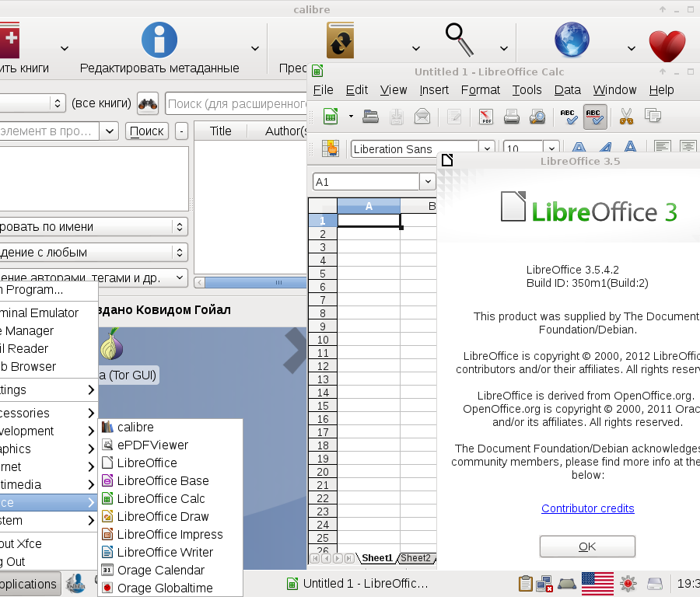Click the Cut scissors icon in Calc toolbar
Screen dimensions: 700x597
pyautogui.click(x=626, y=117)
